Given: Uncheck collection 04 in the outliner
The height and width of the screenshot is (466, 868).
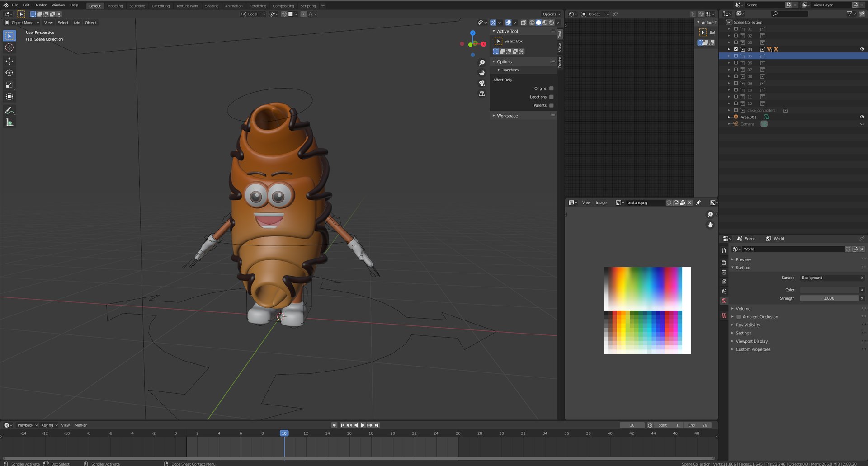Looking at the screenshot, I should click(x=736, y=49).
